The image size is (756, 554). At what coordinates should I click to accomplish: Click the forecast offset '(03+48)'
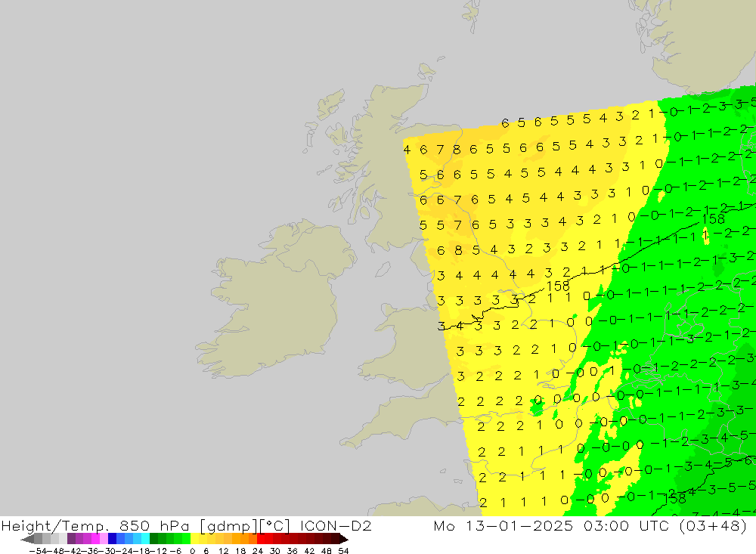point(713,526)
